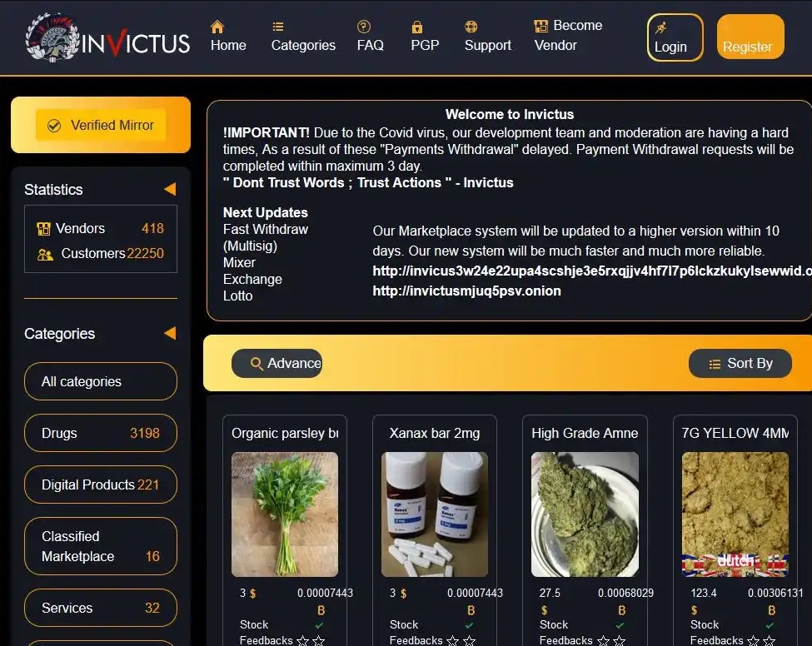Click the orange Register button
The width and height of the screenshot is (812, 646).
(750, 37)
